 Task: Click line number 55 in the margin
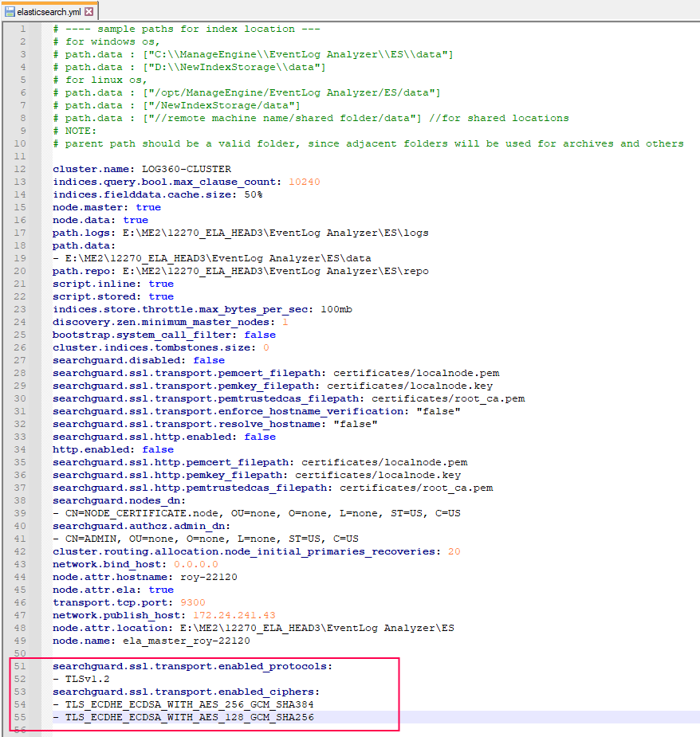[22, 716]
